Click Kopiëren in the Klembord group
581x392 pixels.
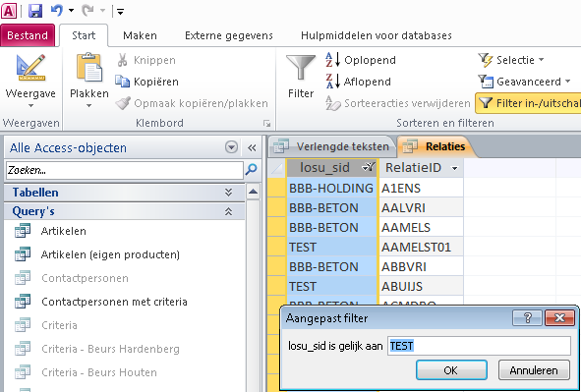click(146, 82)
